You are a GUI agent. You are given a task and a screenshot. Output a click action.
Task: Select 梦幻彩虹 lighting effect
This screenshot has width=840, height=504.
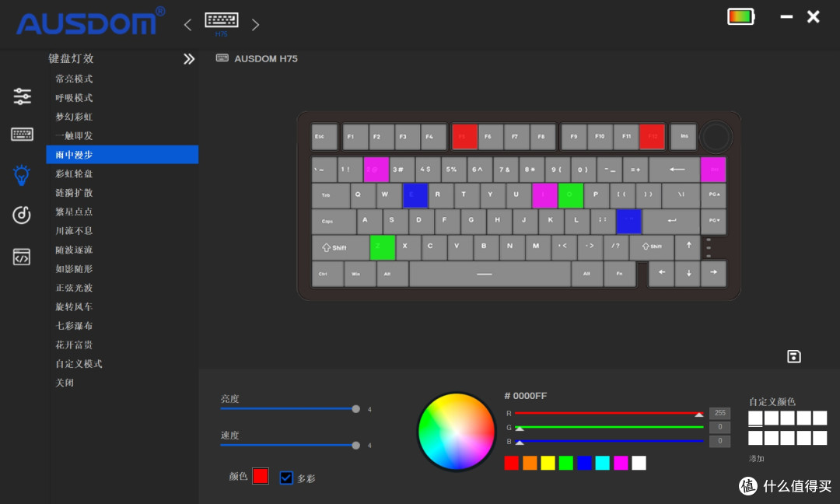(x=74, y=117)
